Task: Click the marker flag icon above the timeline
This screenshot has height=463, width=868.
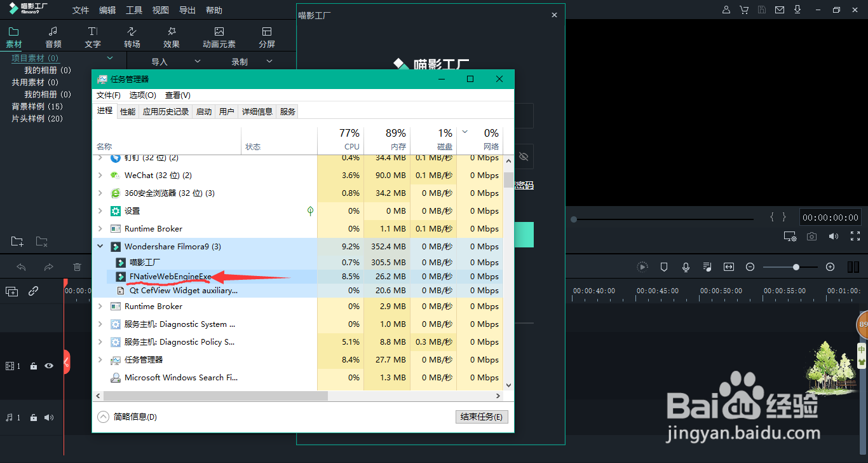Action: [x=664, y=266]
